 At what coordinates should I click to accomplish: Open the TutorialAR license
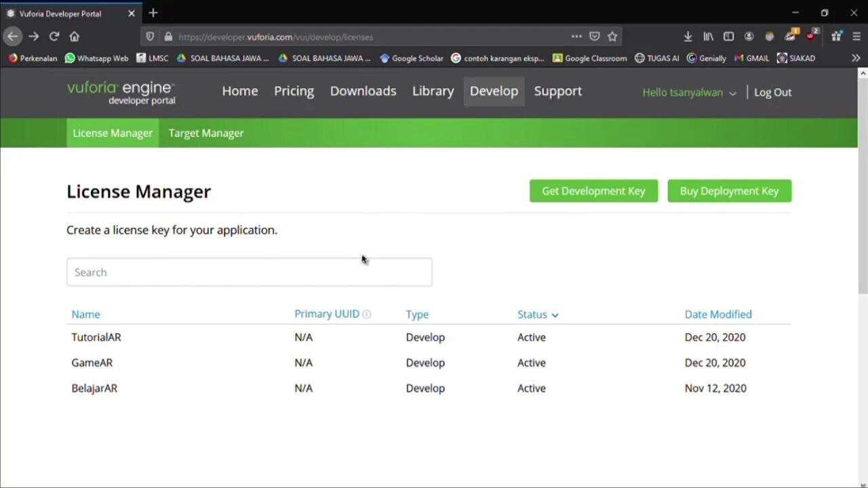tap(96, 338)
